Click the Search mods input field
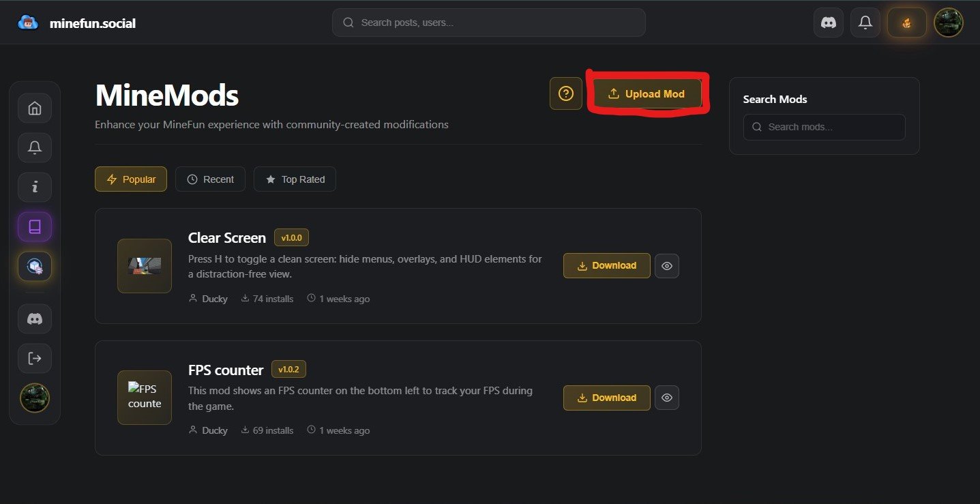The width and height of the screenshot is (980, 504). 824,127
